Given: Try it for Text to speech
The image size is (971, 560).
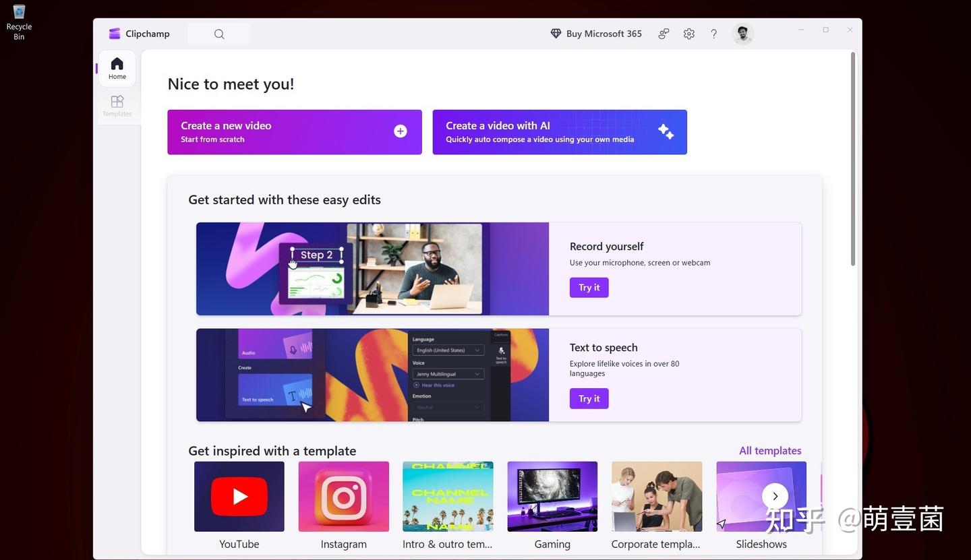Looking at the screenshot, I should click(589, 398).
